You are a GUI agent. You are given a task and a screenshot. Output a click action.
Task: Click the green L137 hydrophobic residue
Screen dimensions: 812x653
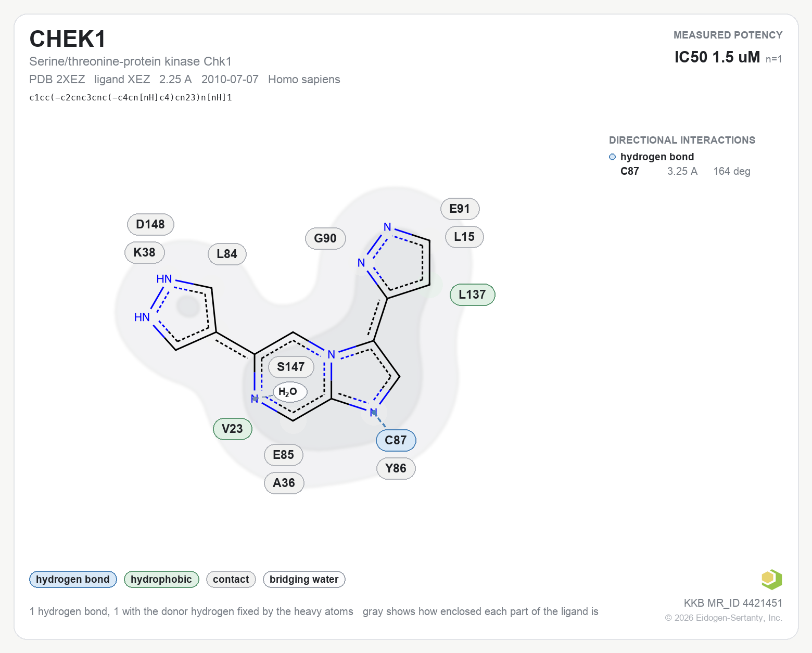472,295
